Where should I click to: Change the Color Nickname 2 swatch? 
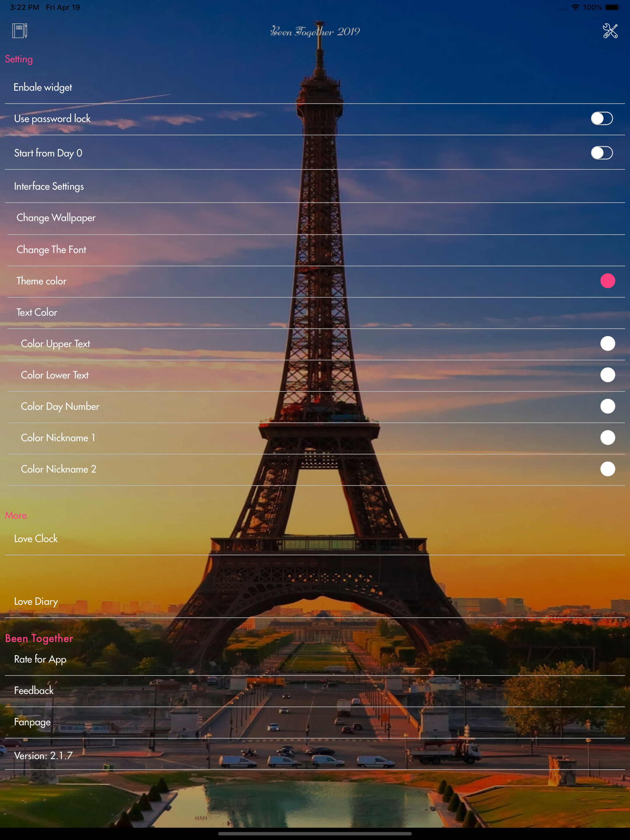coord(607,469)
